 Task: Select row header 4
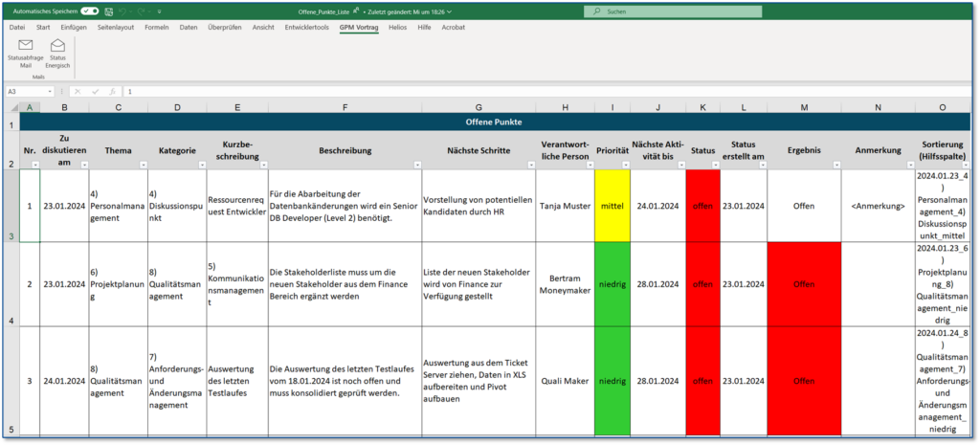click(x=11, y=284)
